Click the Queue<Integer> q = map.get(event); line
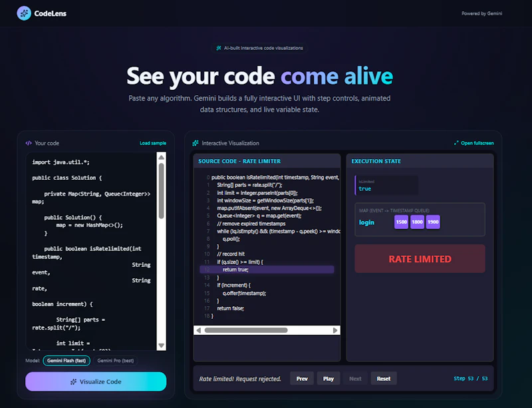The image size is (532, 408). click(259, 216)
